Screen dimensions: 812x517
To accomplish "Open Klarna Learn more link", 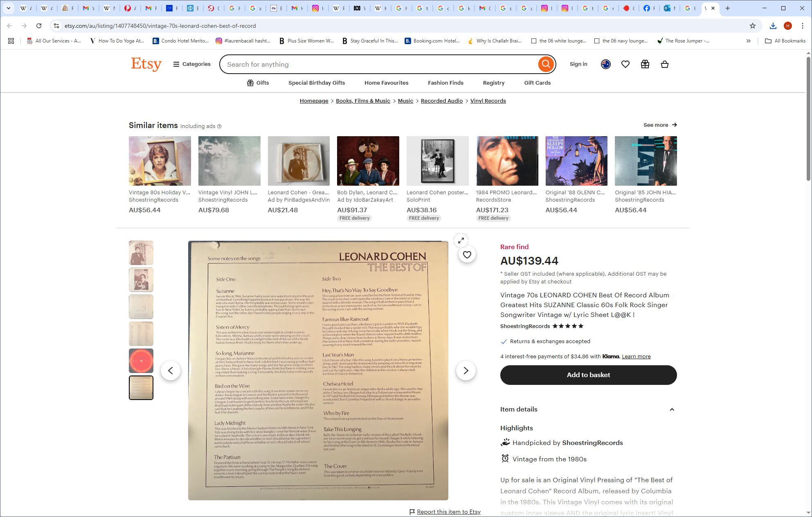I will click(636, 357).
